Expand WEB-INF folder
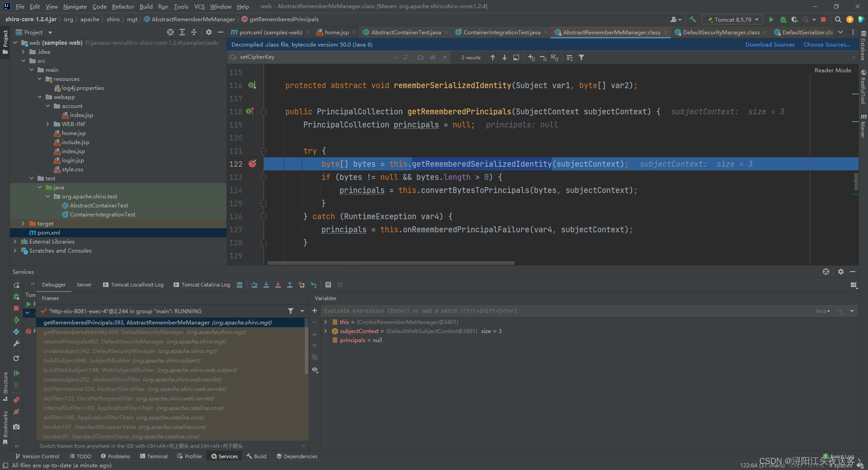The width and height of the screenshot is (868, 470). (47, 124)
